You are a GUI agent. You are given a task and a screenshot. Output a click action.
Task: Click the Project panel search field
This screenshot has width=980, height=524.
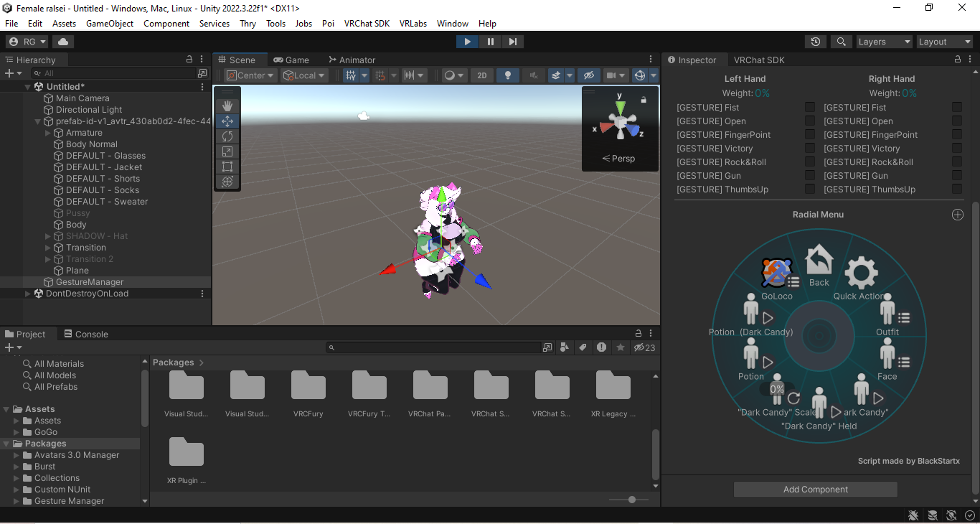coord(434,347)
